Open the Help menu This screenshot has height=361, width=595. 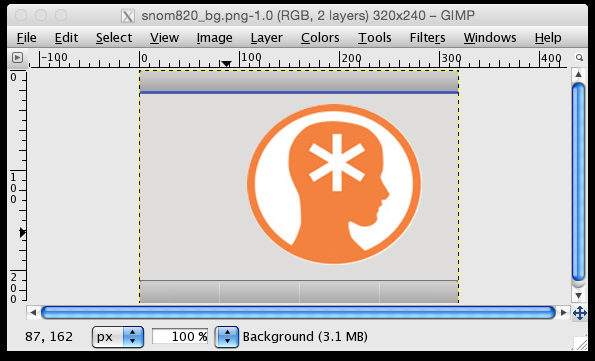pos(548,38)
